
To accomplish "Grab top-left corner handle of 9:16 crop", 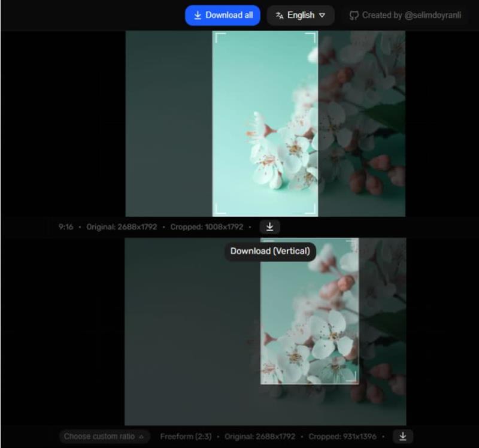I will point(220,38).
